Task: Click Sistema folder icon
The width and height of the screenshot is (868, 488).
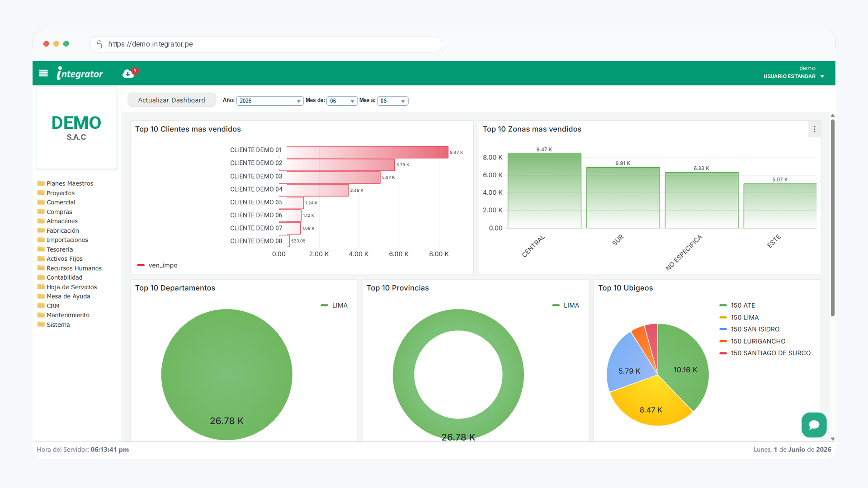Action: (41, 324)
